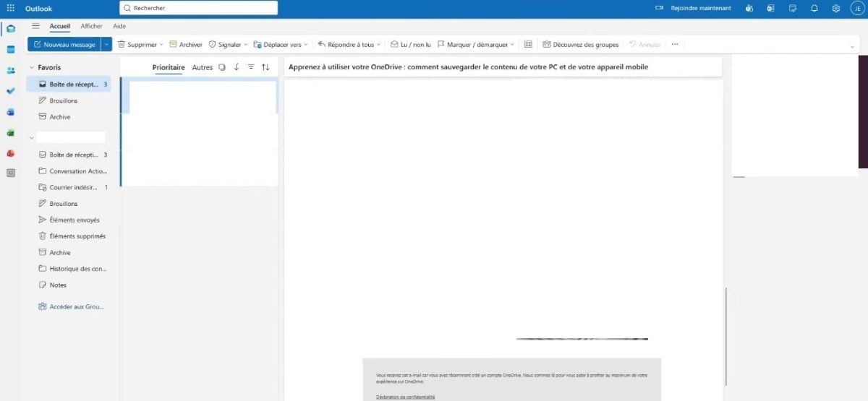Viewport: 868px width, 401px height.
Task: Open Éléments envoyés folder
Action: (69, 220)
